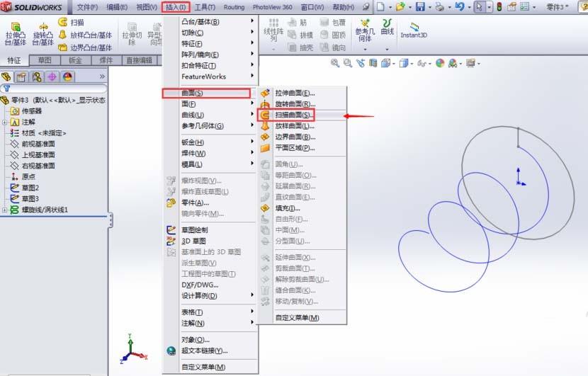Open the DisplayManager tab icon
The width and height of the screenshot is (588, 376).
point(67,77)
